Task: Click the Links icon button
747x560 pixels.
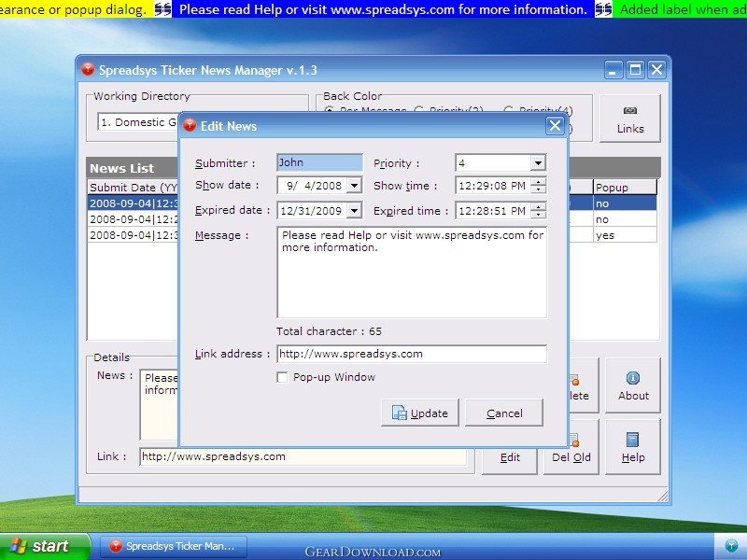Action: (x=629, y=119)
